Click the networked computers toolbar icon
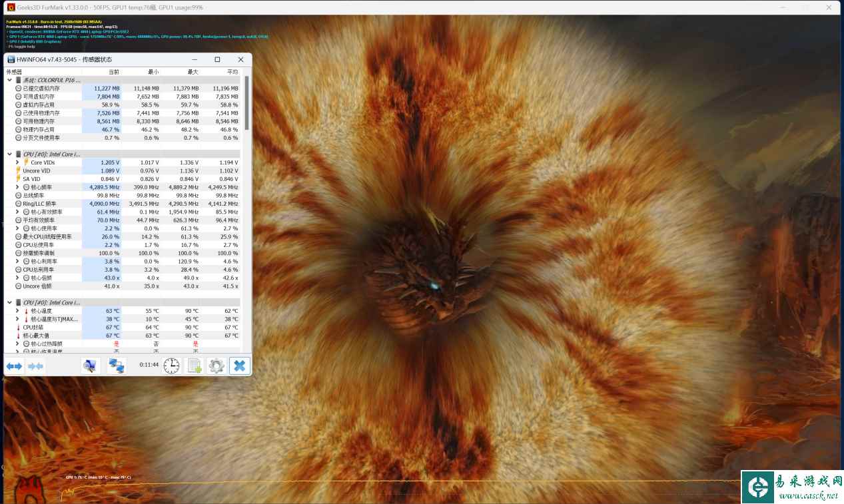The width and height of the screenshot is (844, 504). (x=117, y=365)
